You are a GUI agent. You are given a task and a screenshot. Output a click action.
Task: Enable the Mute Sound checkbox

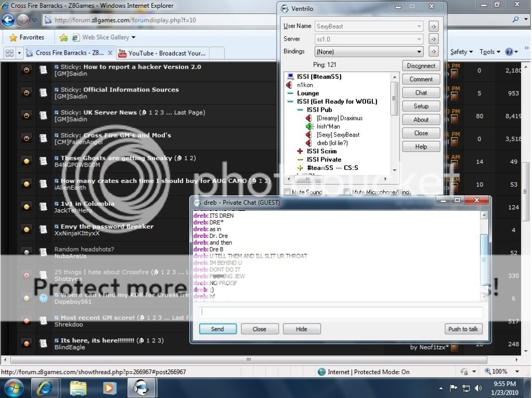(x=287, y=192)
